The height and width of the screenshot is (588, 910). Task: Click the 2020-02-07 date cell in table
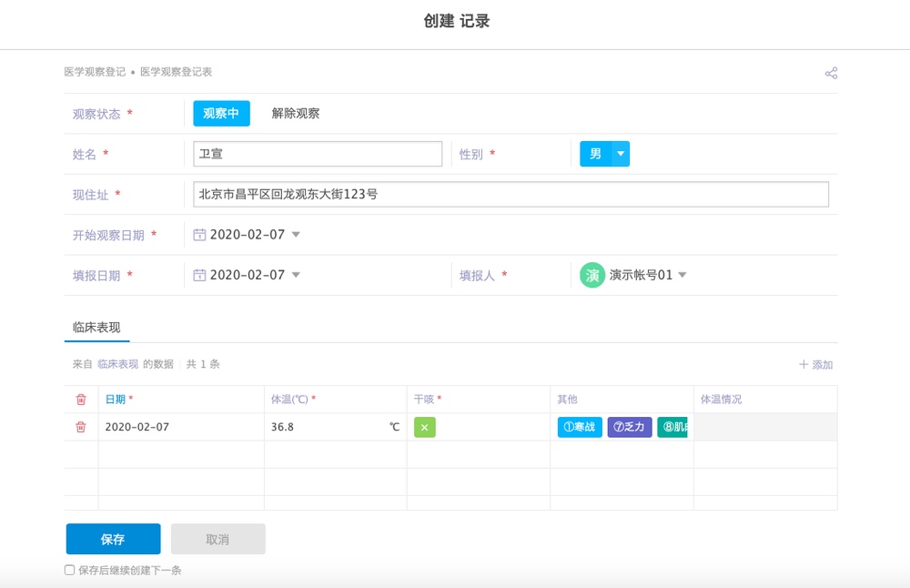click(181, 427)
